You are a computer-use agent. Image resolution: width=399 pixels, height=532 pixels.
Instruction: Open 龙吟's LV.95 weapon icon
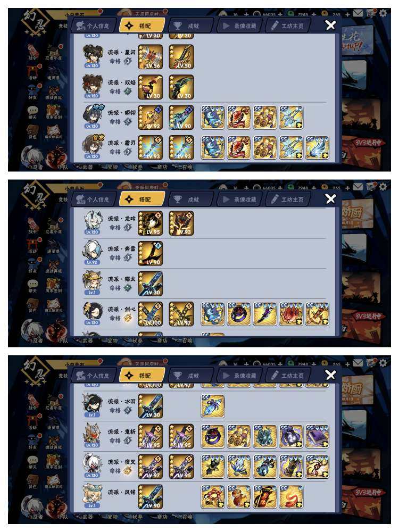click(151, 223)
